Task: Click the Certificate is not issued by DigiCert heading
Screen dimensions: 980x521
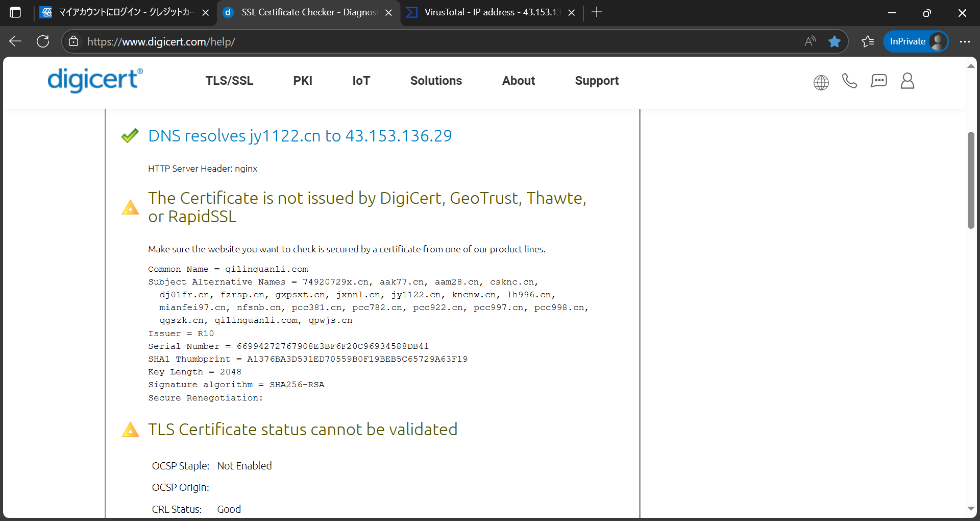Action: (367, 207)
